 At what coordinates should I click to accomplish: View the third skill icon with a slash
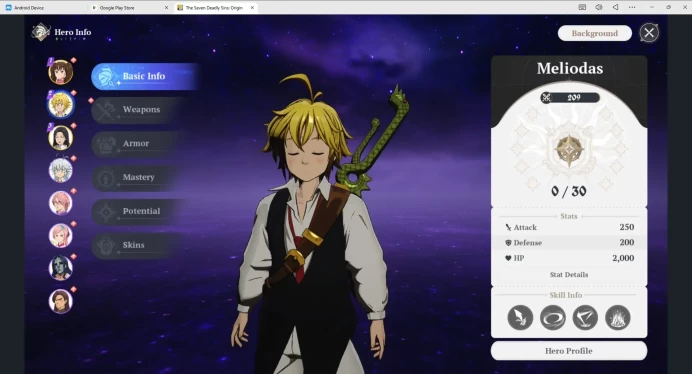(x=585, y=317)
